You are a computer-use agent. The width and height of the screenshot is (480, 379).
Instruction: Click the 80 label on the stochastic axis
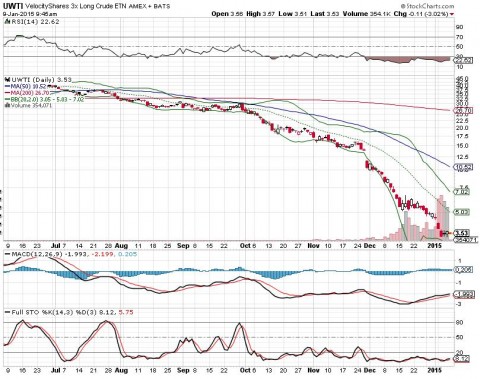point(460,322)
